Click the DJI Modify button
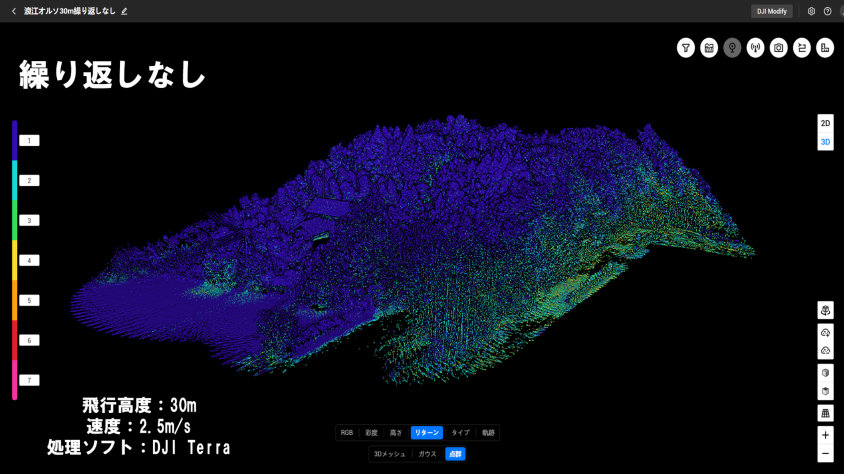This screenshot has height=474, width=844. pyautogui.click(x=771, y=11)
